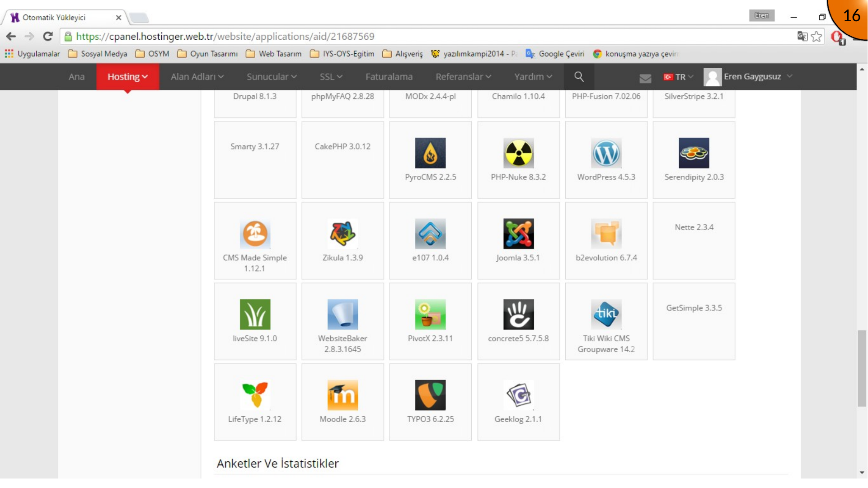Go back with the browser back arrow
868x488 pixels.
(11, 36)
